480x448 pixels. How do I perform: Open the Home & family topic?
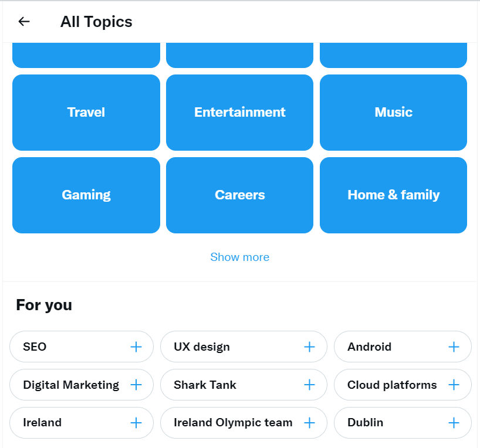[x=393, y=195]
